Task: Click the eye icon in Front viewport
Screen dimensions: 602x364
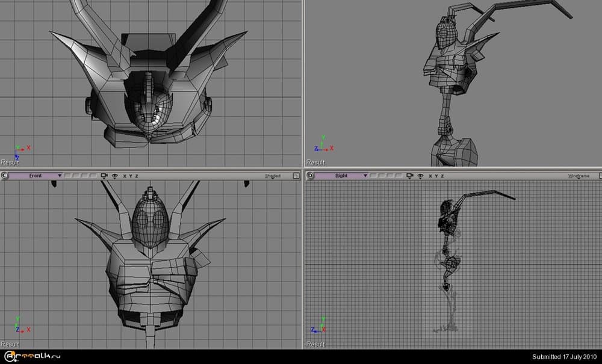Action: click(114, 176)
